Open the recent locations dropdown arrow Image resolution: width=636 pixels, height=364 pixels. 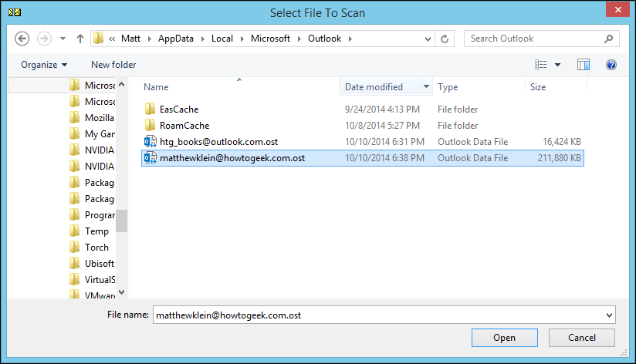pyautogui.click(x=63, y=39)
